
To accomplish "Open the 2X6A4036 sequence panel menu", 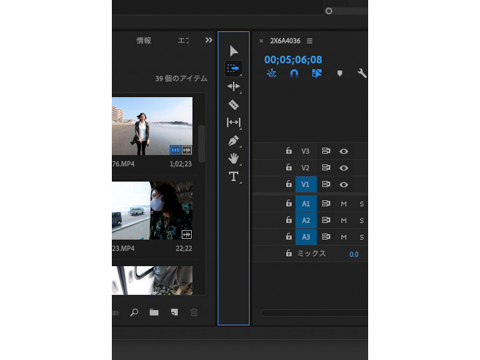I will click(310, 41).
